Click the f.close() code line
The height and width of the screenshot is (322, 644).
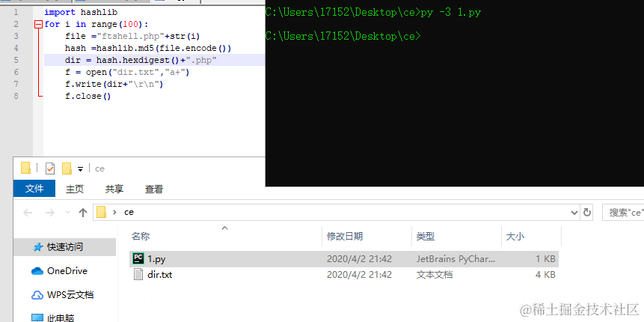[x=88, y=97]
